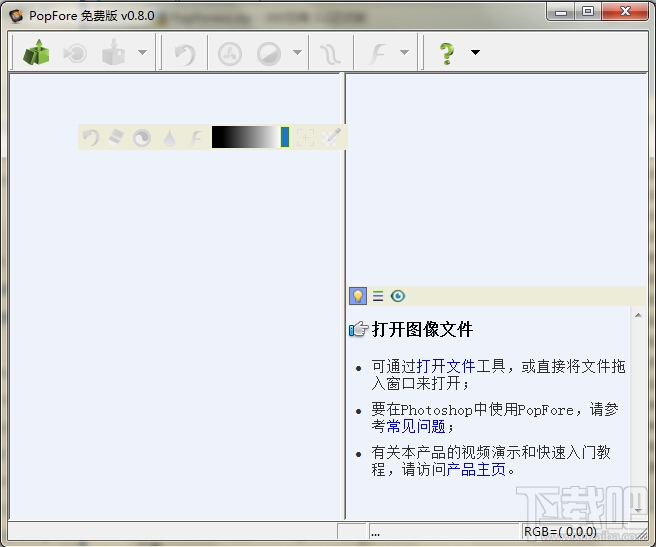Image resolution: width=656 pixels, height=547 pixels.
Task: Click the curve path toolbar icon
Action: pos(331,54)
